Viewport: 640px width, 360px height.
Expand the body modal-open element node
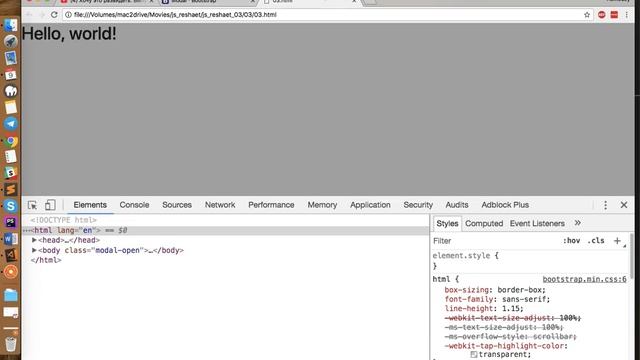(34, 250)
